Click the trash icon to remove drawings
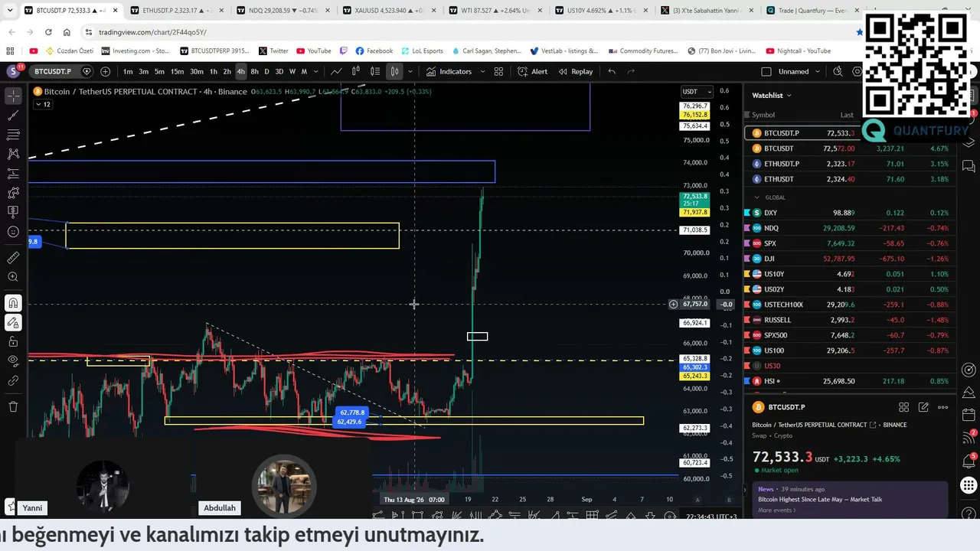This screenshot has width=980, height=551. pos(13,406)
